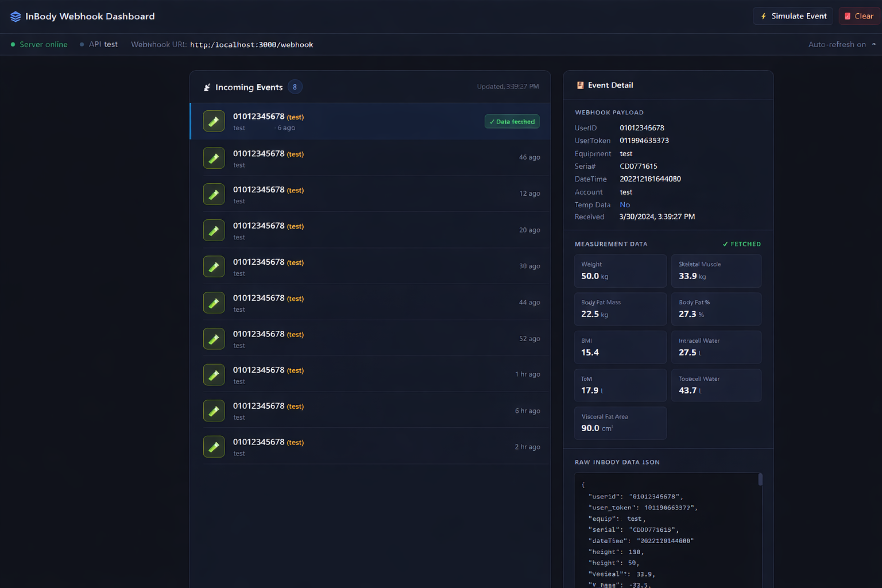Click the pencil icon on the Data fetched event
This screenshot has height=588, width=882.
214,121
